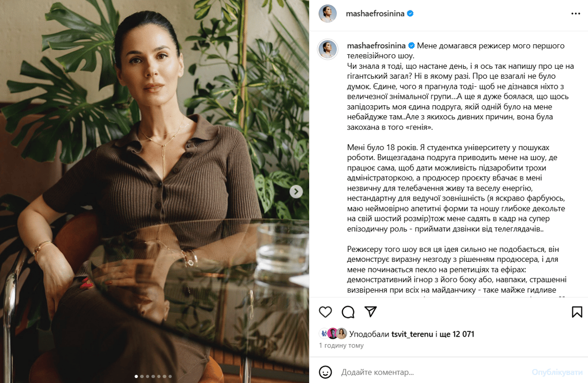Save post with bookmark icon
The width and height of the screenshot is (588, 383).
[x=577, y=312]
